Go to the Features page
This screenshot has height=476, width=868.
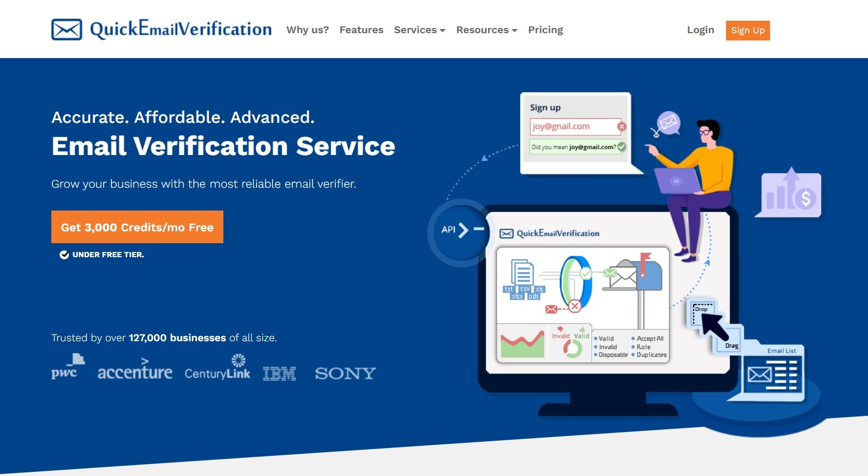point(361,30)
